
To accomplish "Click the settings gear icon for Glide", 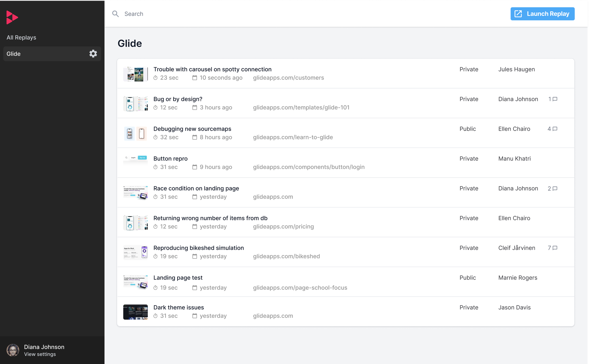I will coord(93,53).
